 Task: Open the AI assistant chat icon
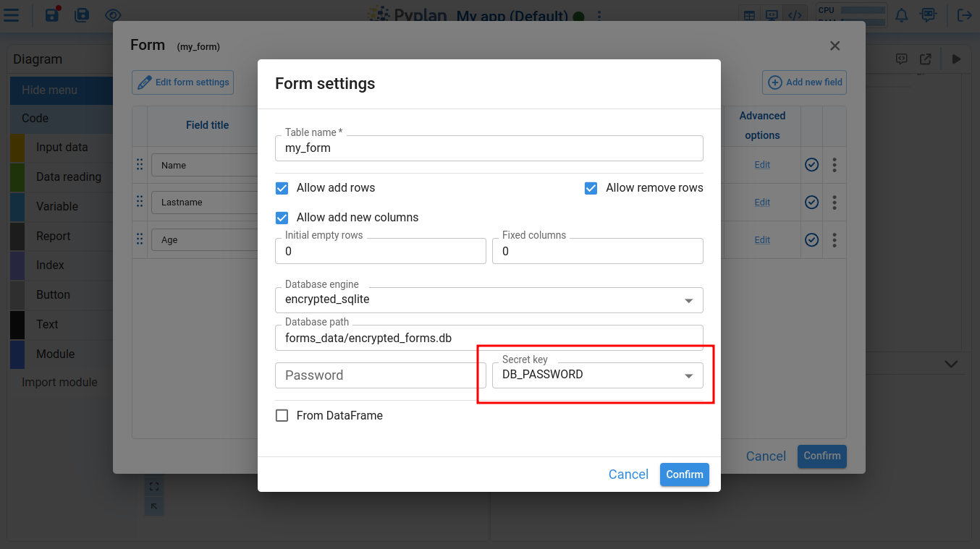929,14
